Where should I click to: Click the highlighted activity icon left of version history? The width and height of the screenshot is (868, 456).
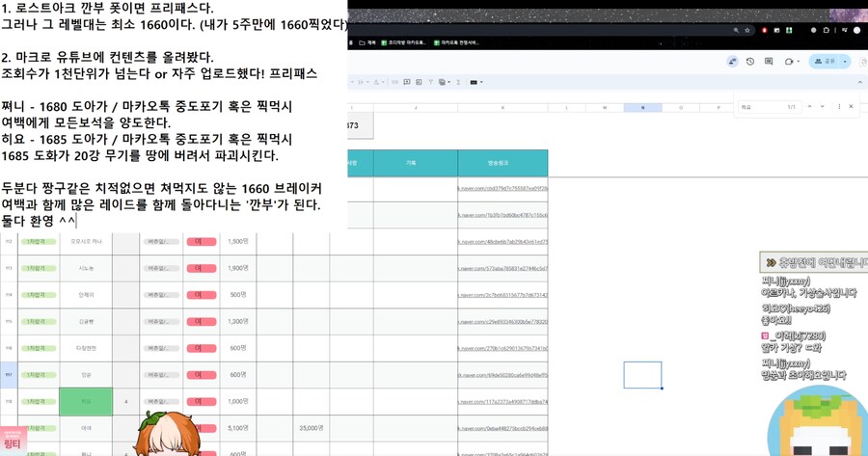tap(732, 61)
